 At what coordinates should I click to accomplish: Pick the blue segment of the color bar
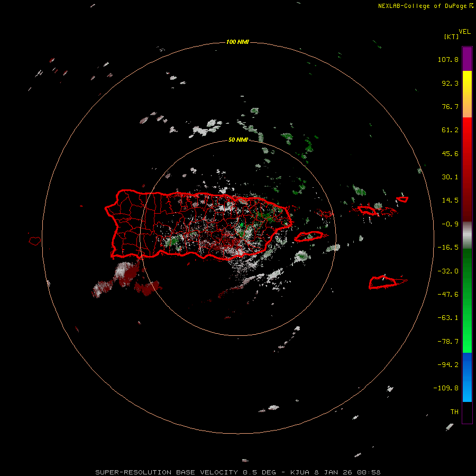(x=467, y=377)
